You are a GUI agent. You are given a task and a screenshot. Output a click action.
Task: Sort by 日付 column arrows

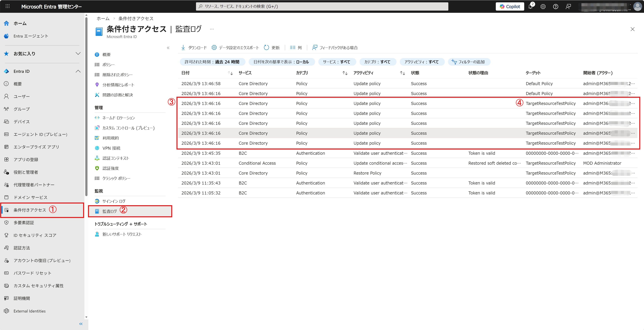(x=230, y=73)
